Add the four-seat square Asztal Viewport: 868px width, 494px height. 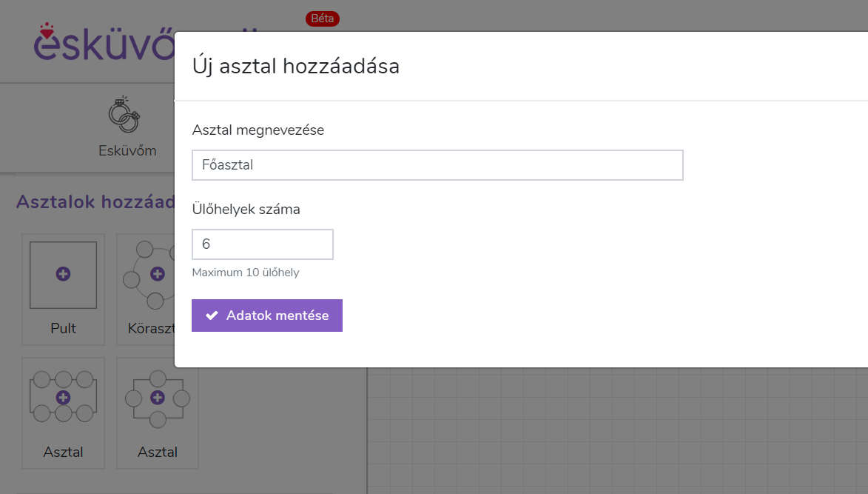pos(157,413)
